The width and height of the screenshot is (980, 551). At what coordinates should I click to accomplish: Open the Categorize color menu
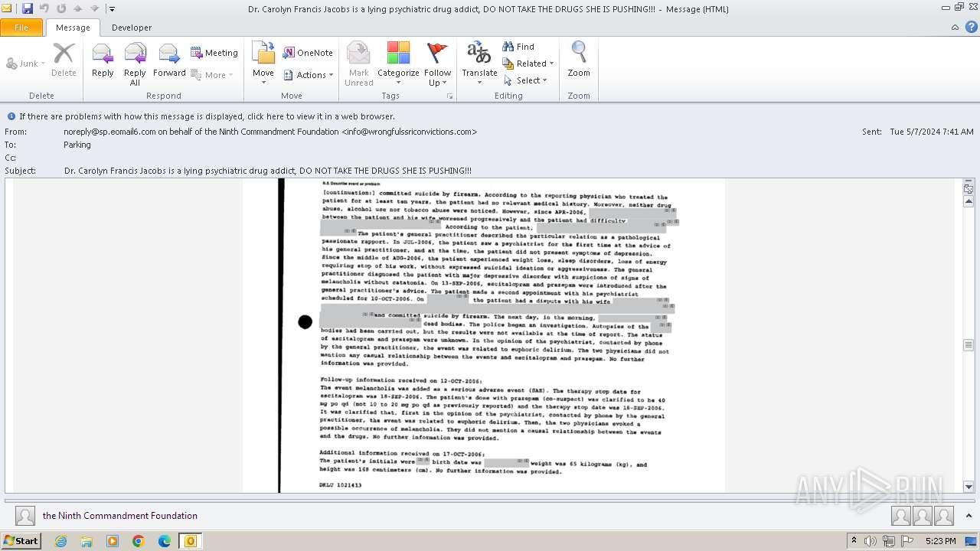tap(398, 63)
